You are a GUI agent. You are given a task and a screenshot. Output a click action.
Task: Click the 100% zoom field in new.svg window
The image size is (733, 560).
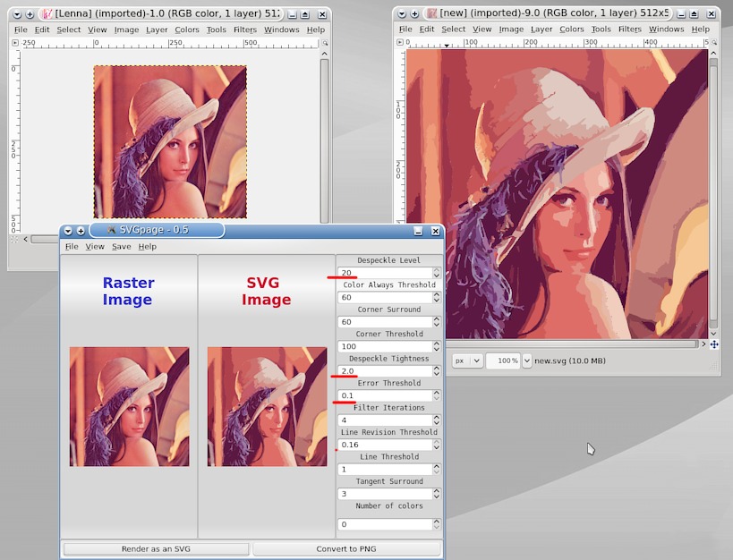(504, 361)
